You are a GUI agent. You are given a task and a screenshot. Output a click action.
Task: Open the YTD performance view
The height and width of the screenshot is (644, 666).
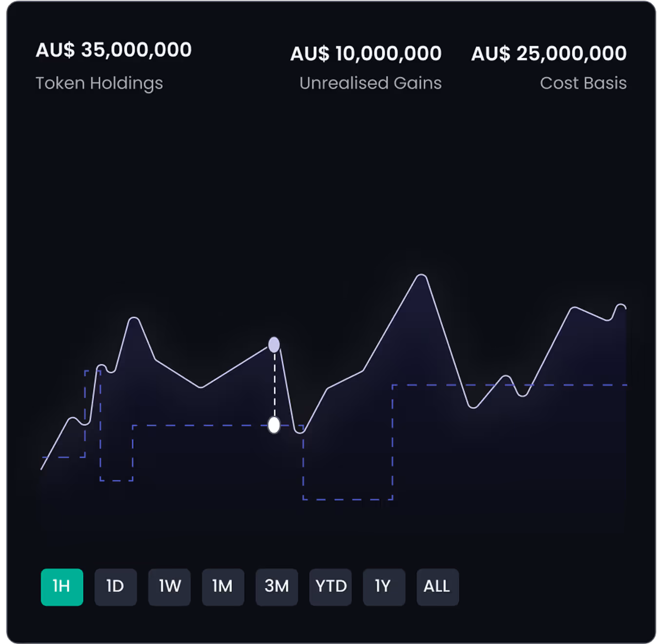tap(330, 587)
